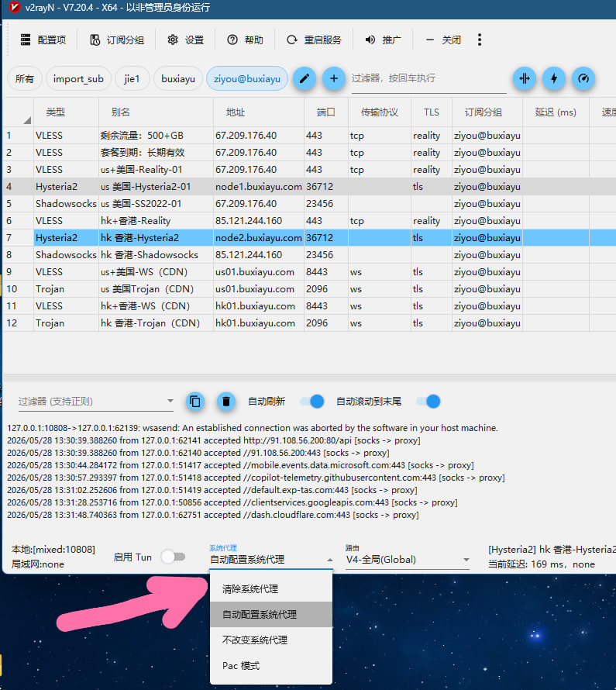Switch to the jie1 group tab
This screenshot has height=690, width=616.
pyautogui.click(x=132, y=79)
